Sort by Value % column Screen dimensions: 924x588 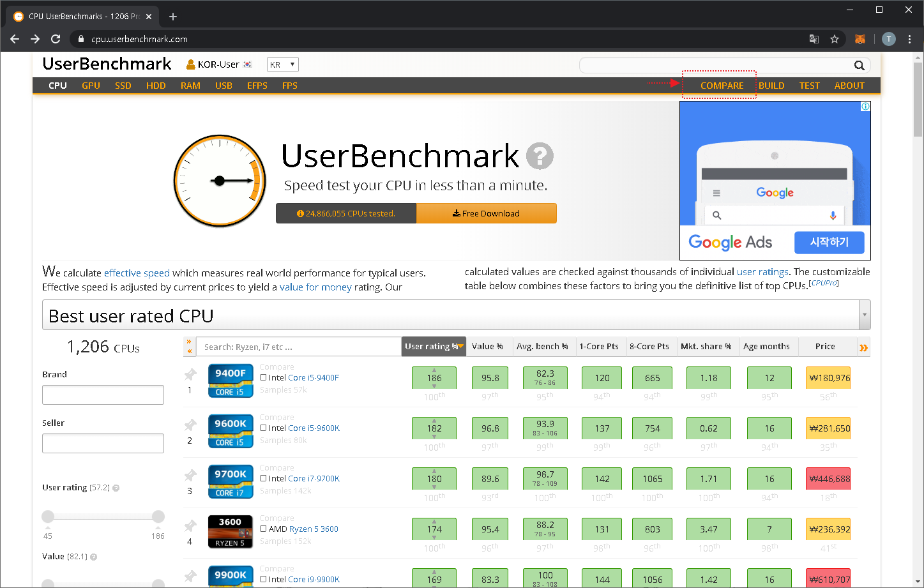[x=487, y=346]
